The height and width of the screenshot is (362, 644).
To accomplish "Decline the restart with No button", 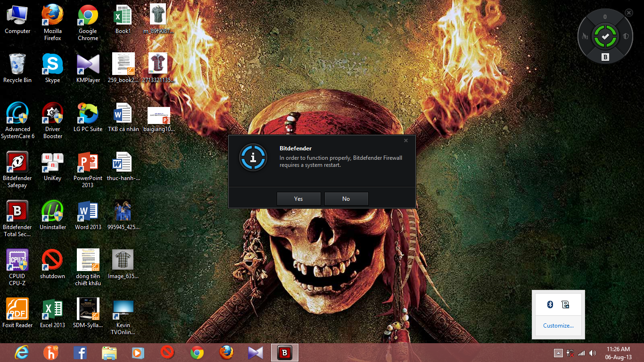I will (346, 198).
